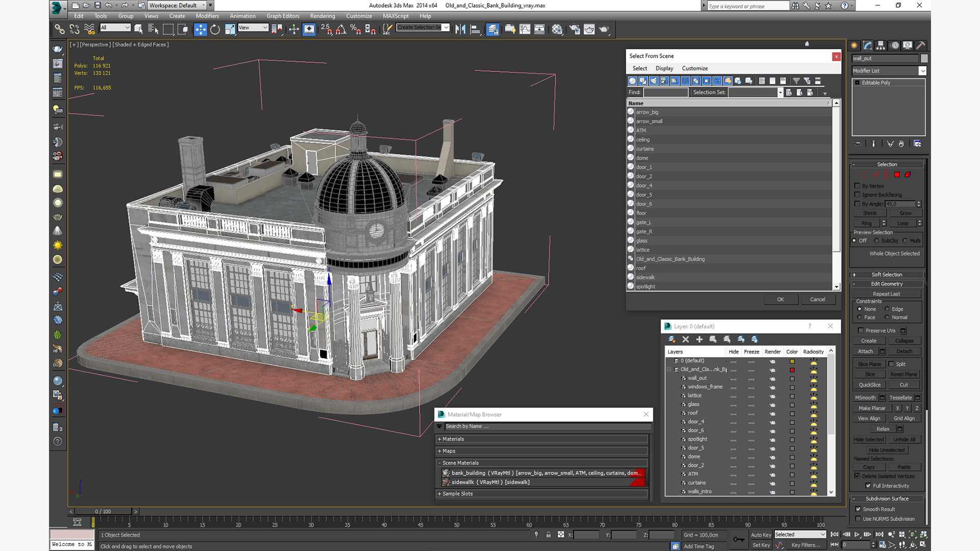Toggle selection lock padlock icon

(548, 535)
